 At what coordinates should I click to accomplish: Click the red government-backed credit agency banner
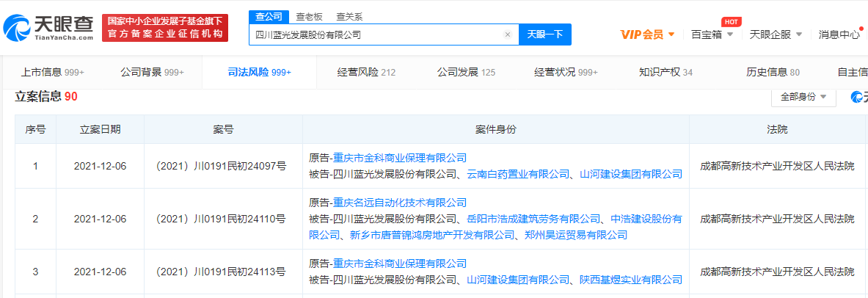[x=165, y=28]
